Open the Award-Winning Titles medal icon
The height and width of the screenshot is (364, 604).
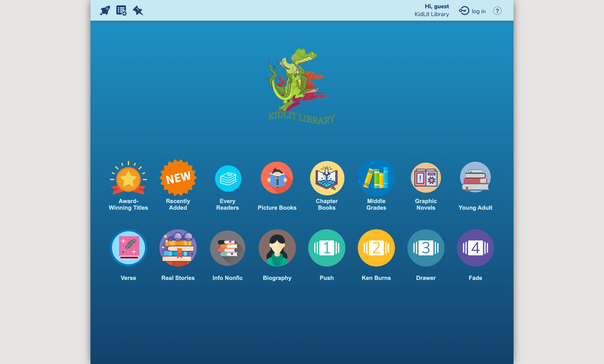(128, 178)
